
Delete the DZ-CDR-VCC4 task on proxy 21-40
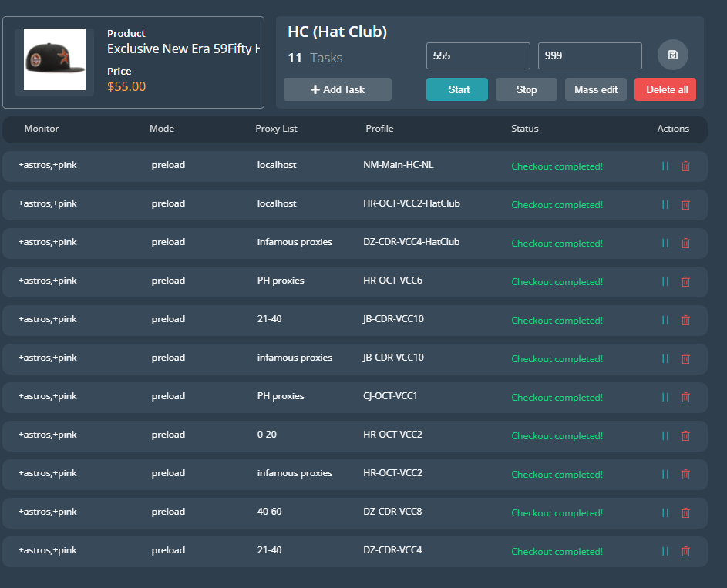(685, 551)
